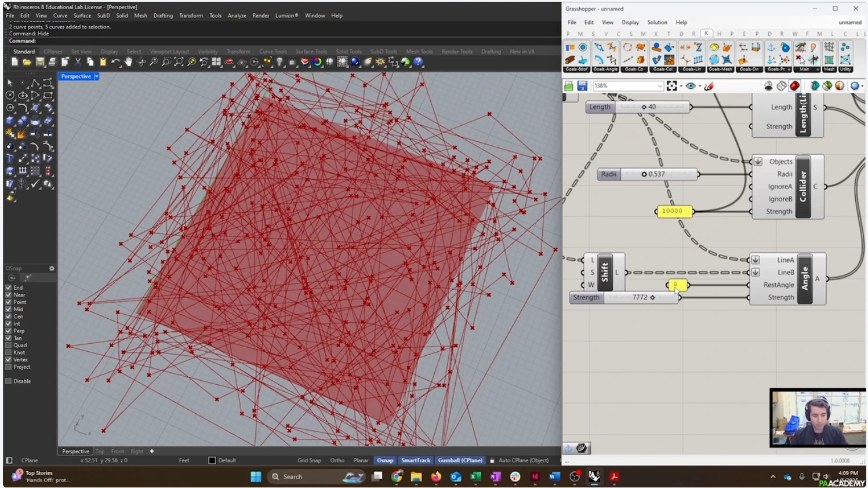Enable the Quad osnap checkbox
This screenshot has height=488, width=868.
pyautogui.click(x=9, y=345)
